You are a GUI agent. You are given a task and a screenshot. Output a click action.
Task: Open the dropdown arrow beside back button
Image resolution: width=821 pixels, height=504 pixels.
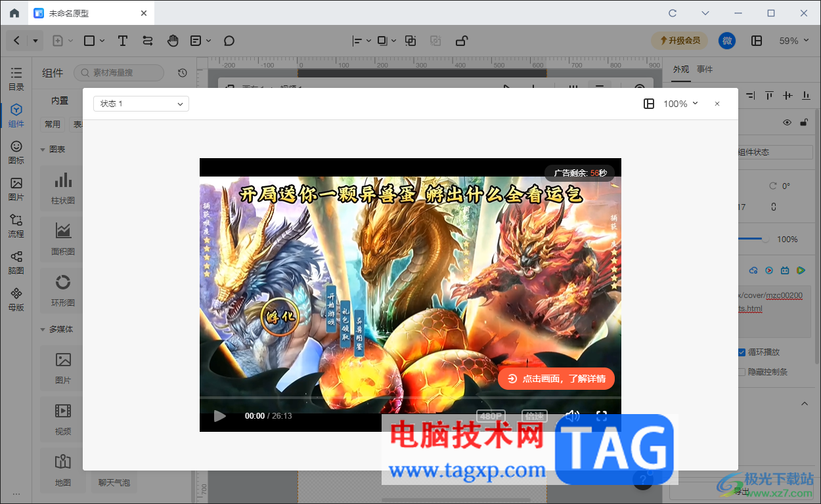(x=35, y=41)
